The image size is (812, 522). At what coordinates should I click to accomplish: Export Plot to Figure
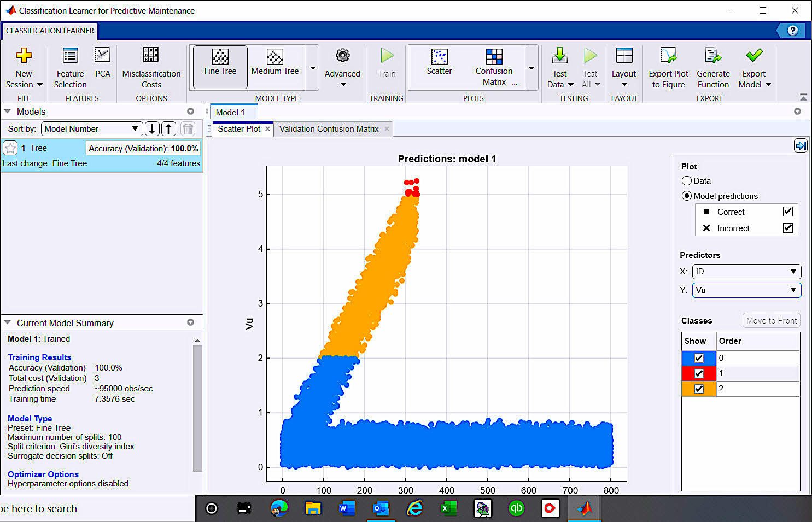668,68
